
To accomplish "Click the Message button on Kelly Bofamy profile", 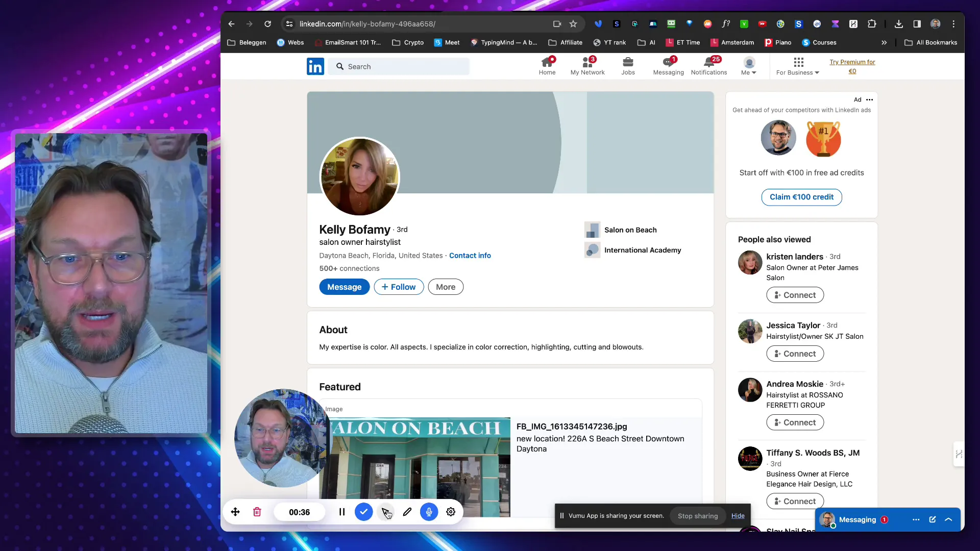I will coord(345,287).
